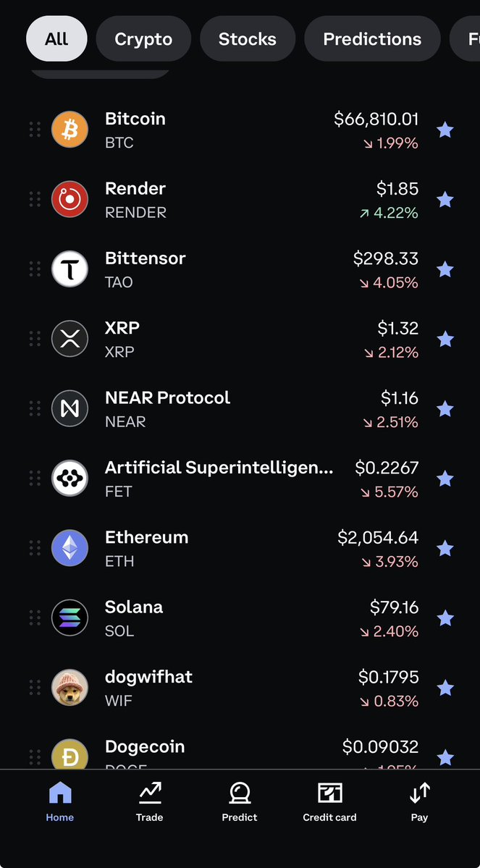Toggle the XRP watchlist star
Viewport: 480px width, 868px height.
(x=445, y=340)
